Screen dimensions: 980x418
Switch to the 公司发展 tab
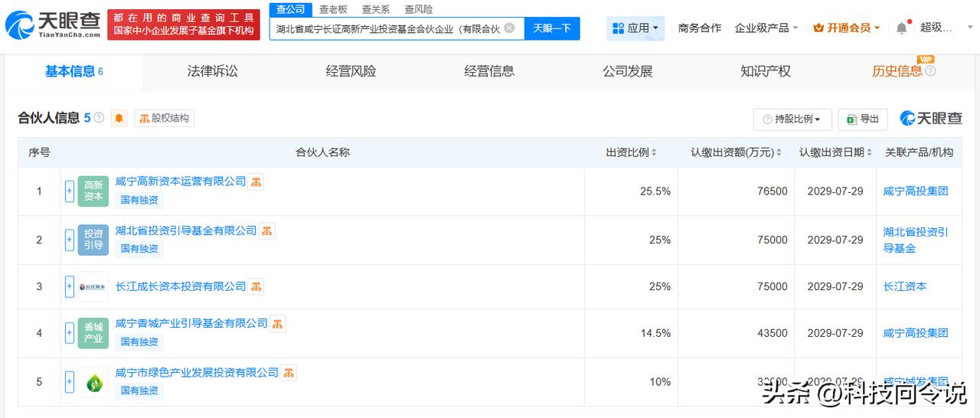628,71
